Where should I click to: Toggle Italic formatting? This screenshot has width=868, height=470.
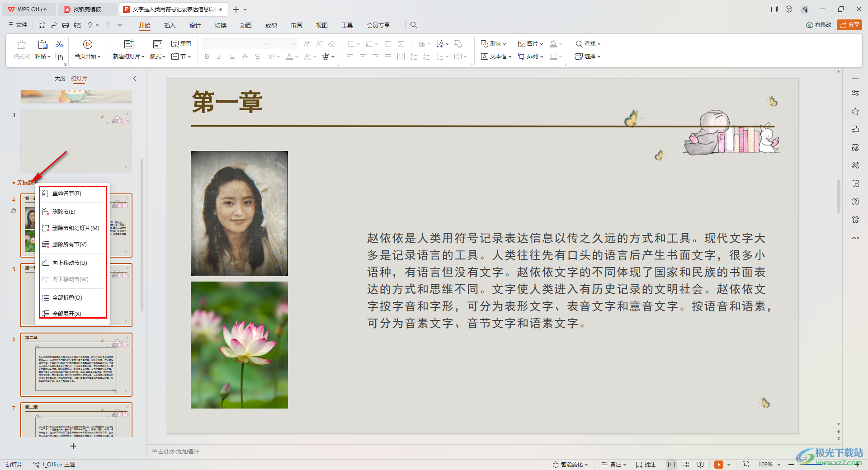click(219, 56)
